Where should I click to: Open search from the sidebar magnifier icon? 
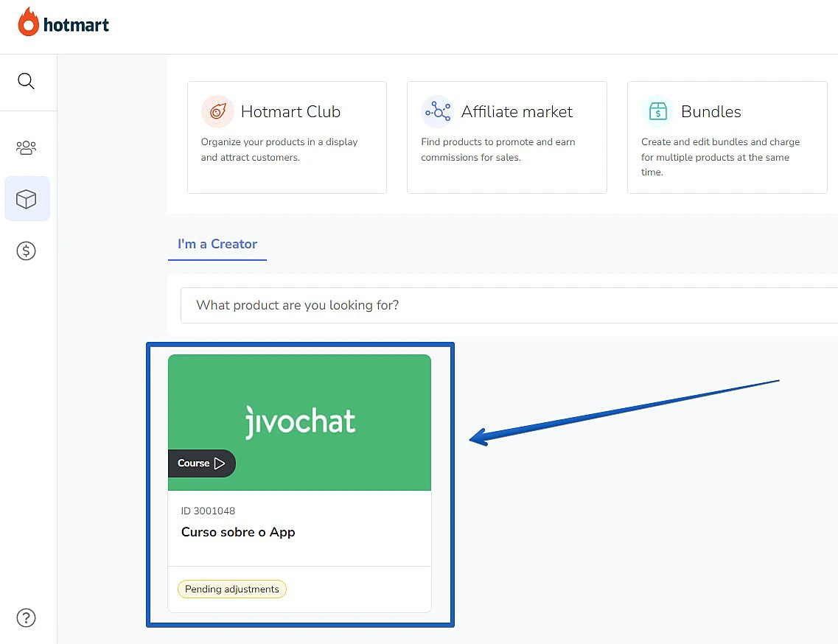pyautogui.click(x=26, y=81)
